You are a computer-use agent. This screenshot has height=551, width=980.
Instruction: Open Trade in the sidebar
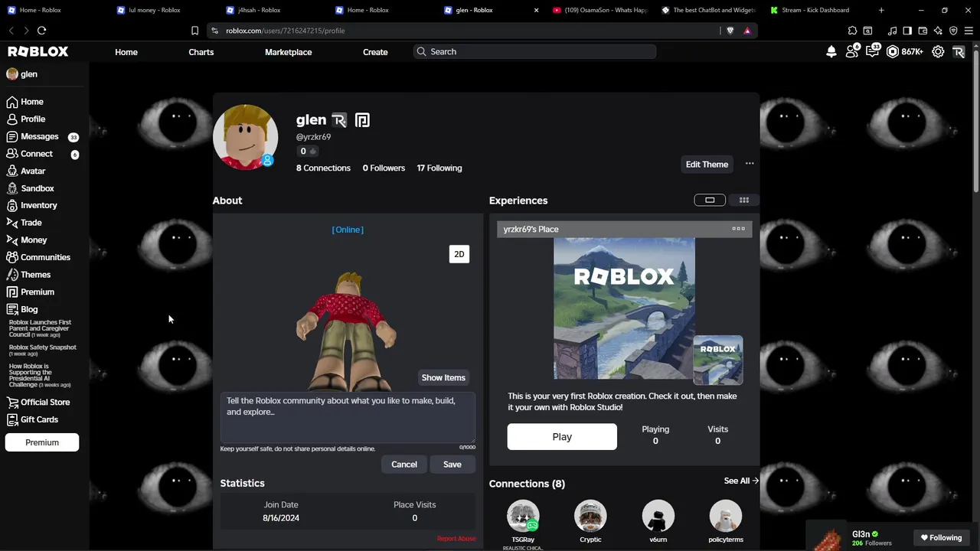click(x=31, y=223)
